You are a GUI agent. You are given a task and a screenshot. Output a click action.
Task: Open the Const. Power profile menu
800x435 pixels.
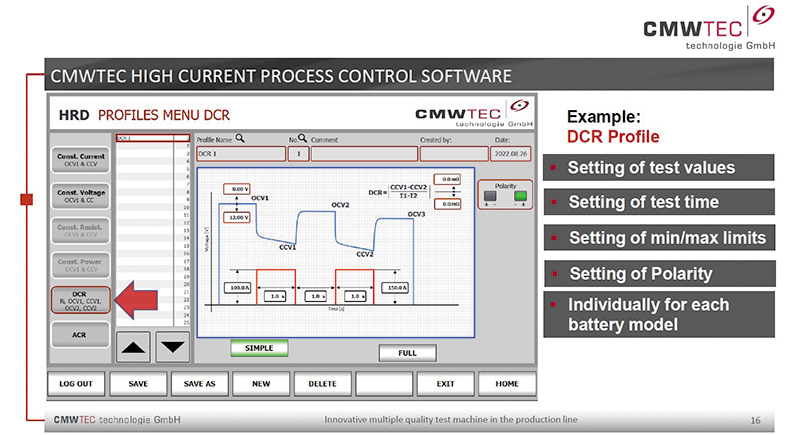point(81,265)
